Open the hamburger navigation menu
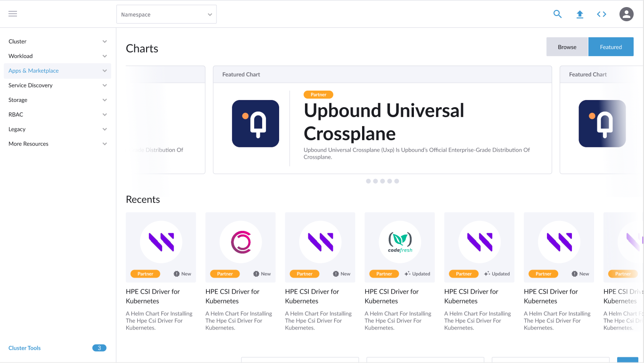 13,14
